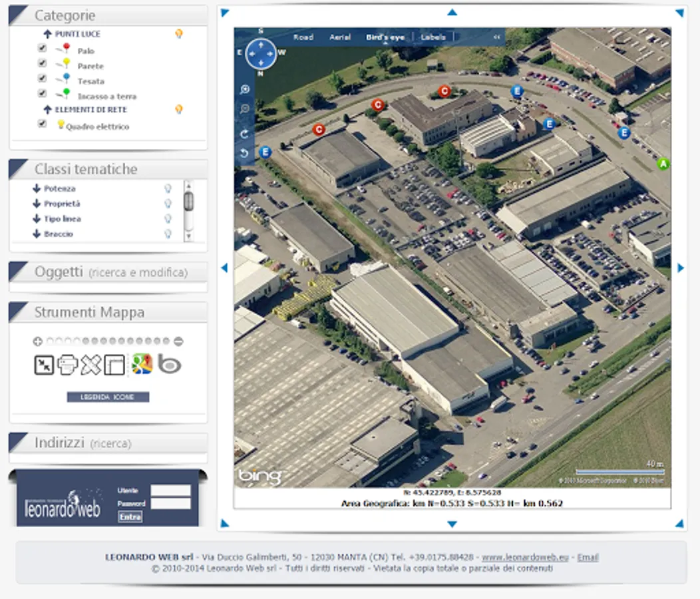Uncheck the Quadro elettrico checkbox
Viewport: 700px width, 599px height.
pos(42,123)
